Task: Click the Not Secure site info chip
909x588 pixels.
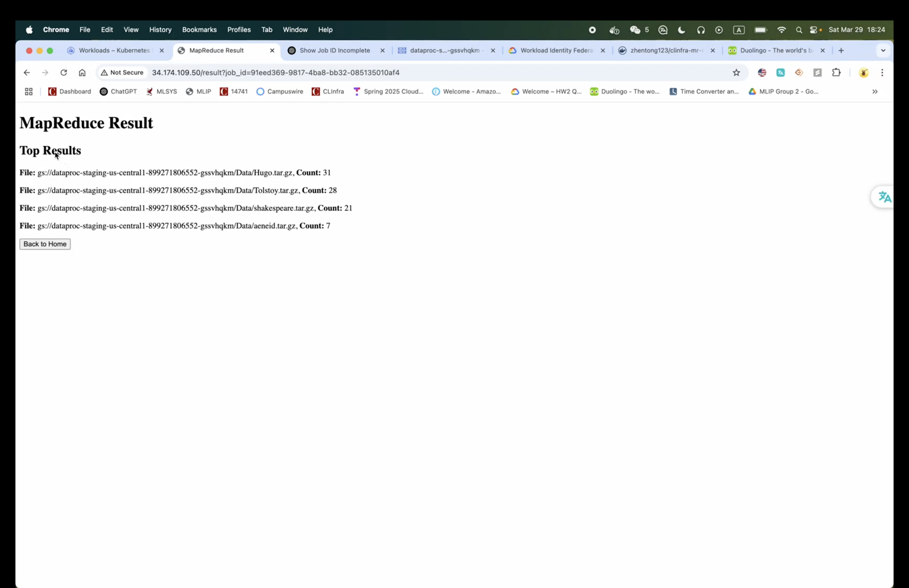Action: 122,73
